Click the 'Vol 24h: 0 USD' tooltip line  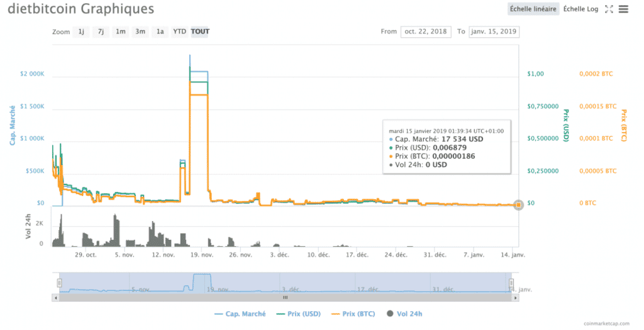pyautogui.click(x=418, y=165)
